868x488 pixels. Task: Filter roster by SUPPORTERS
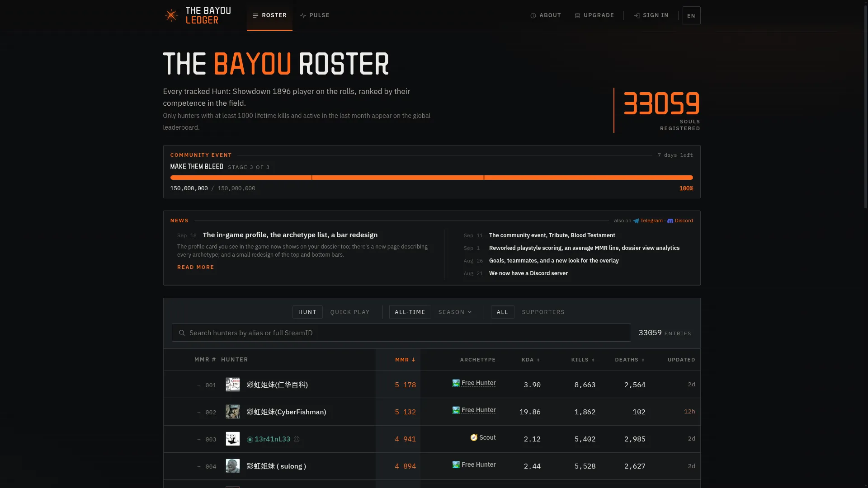click(x=543, y=312)
